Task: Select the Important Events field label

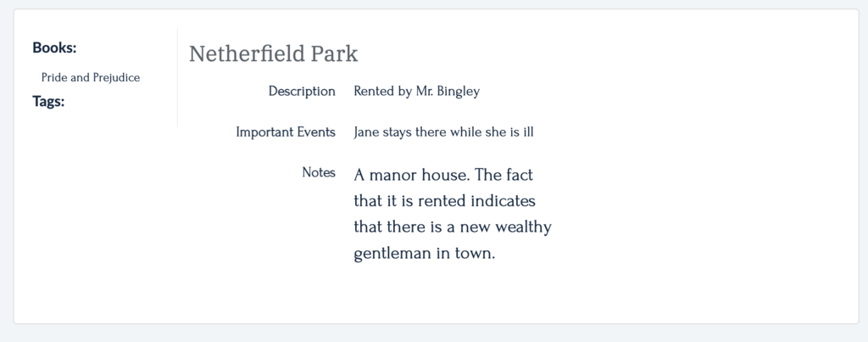Action: 286,132
